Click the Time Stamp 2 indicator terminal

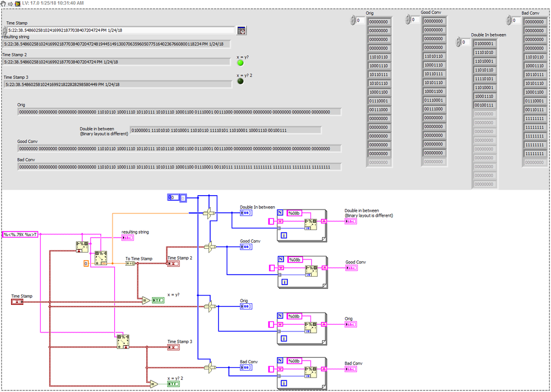click(x=173, y=264)
